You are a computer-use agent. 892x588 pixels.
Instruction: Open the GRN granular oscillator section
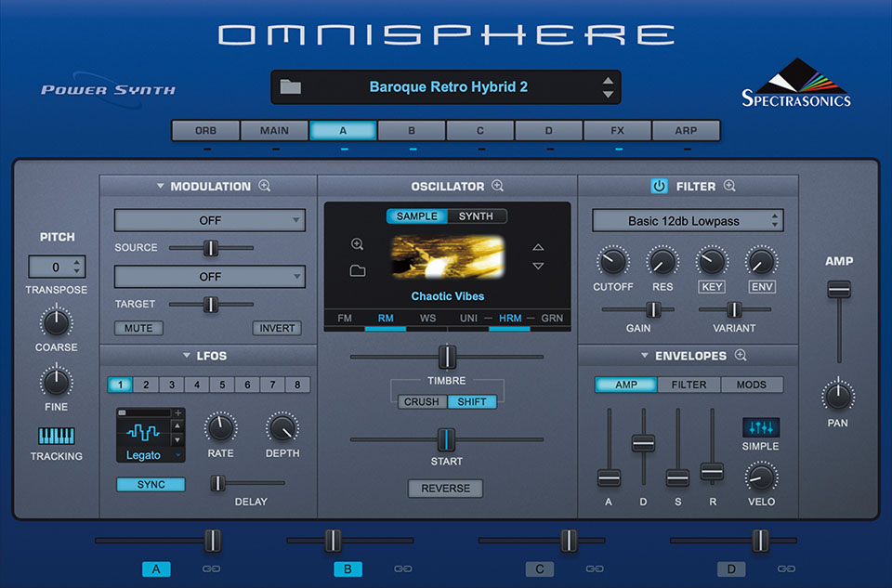[x=552, y=318]
